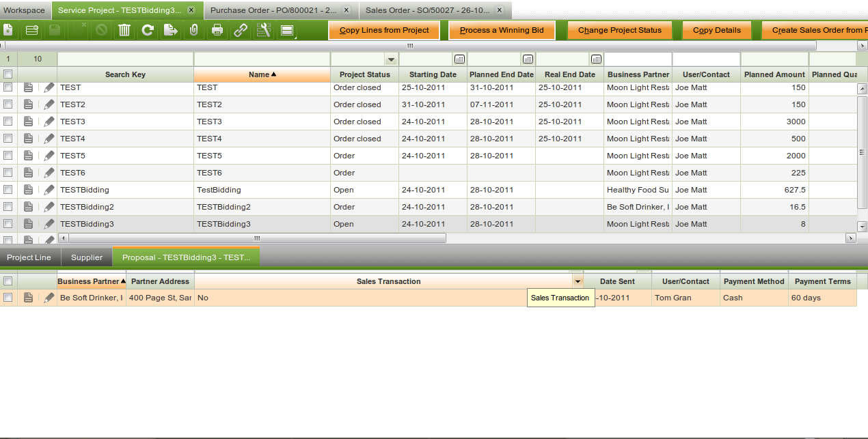Sort by Name column header

[x=262, y=74]
